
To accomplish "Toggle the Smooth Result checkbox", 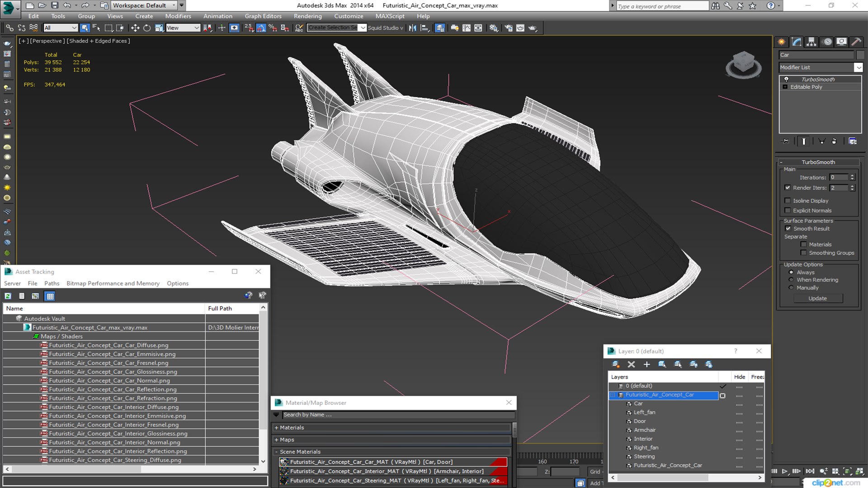I will click(x=788, y=229).
